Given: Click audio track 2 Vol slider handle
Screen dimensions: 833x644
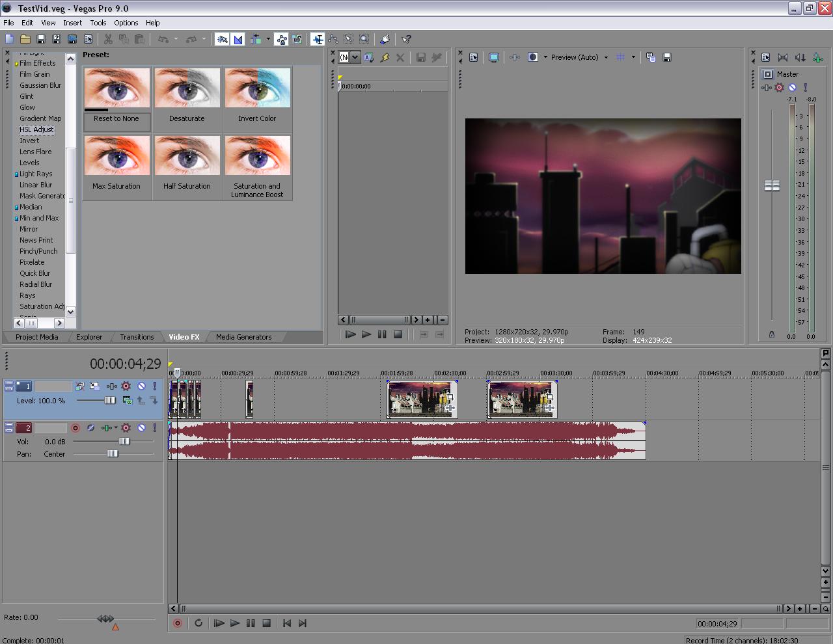Looking at the screenshot, I should coord(124,441).
